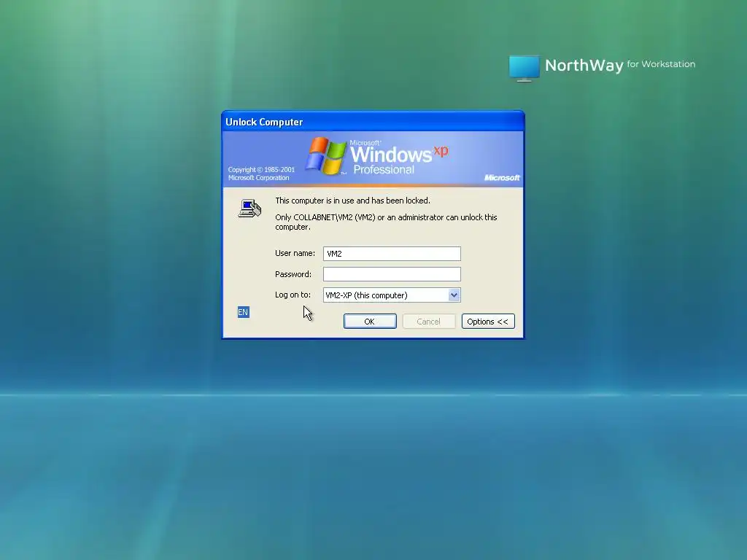Image resolution: width=747 pixels, height=560 pixels.
Task: Click the Microsoft wordmark in banner
Action: [502, 178]
